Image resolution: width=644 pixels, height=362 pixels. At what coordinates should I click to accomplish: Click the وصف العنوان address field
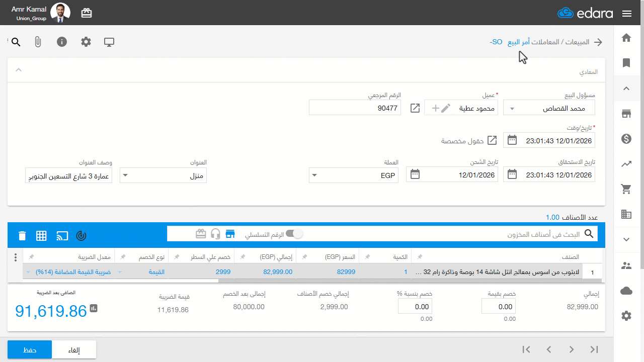pyautogui.click(x=68, y=175)
